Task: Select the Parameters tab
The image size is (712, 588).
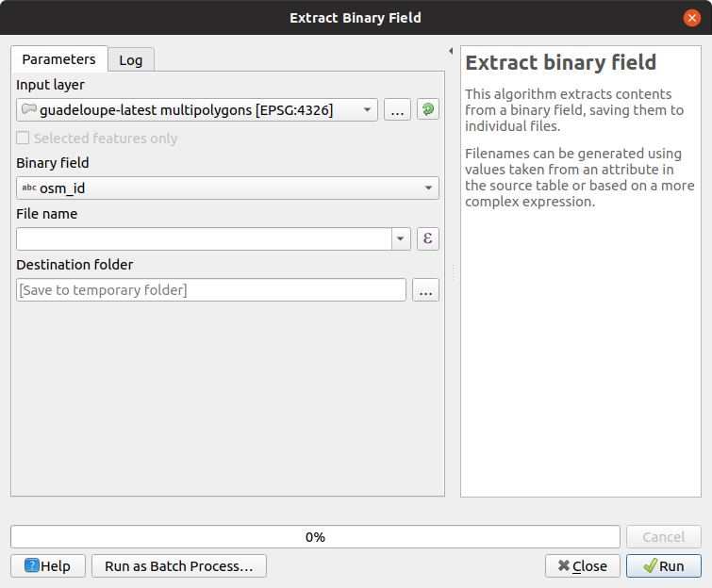Action: pos(59,59)
